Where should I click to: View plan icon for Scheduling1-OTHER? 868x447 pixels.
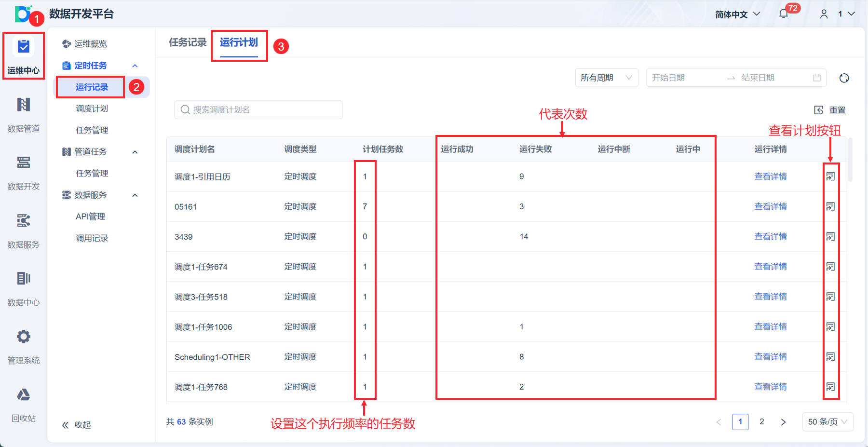(830, 357)
